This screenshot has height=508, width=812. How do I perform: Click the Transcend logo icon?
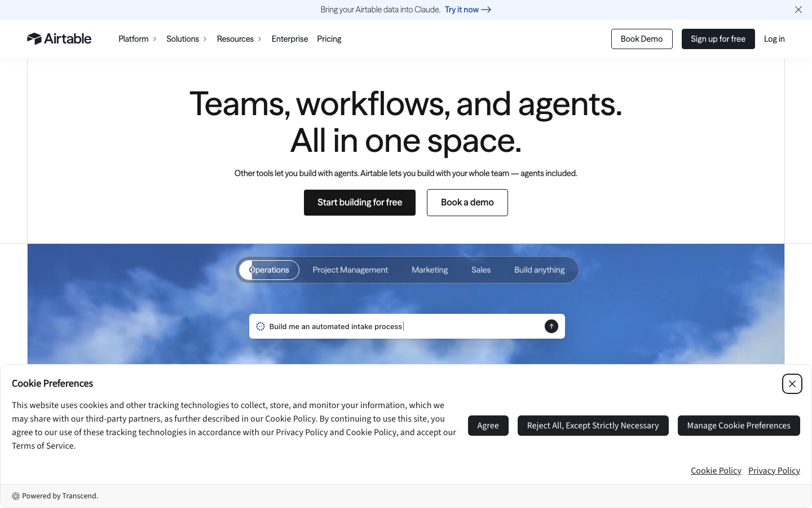coord(16,496)
